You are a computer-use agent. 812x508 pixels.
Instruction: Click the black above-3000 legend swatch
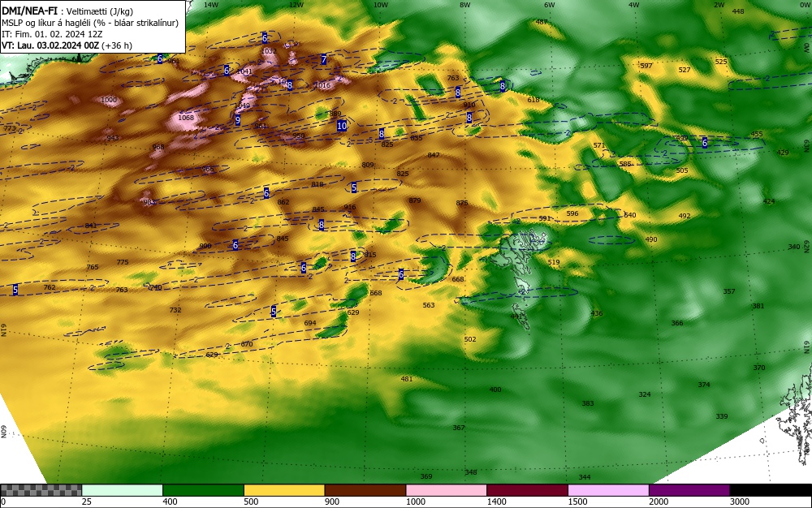coord(771,490)
